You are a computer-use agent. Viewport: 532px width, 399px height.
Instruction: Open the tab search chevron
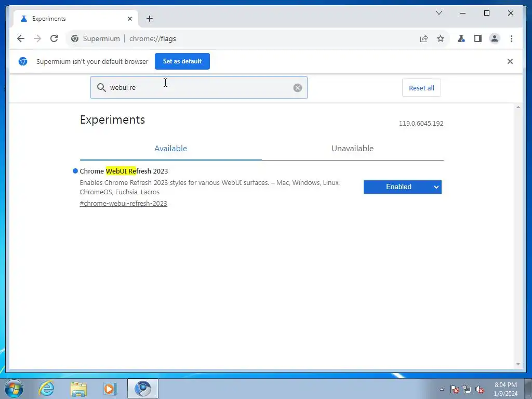point(438,13)
